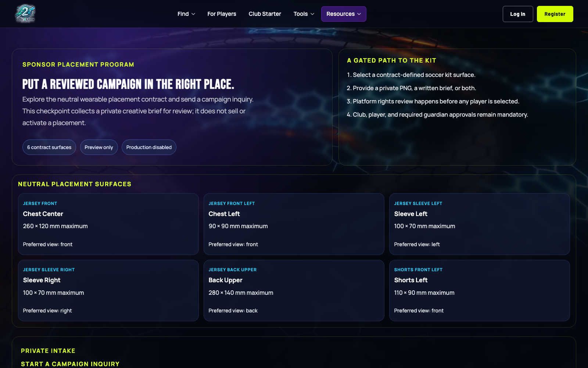The height and width of the screenshot is (368, 588).
Task: Click the green Register button
Action: coord(555,14)
